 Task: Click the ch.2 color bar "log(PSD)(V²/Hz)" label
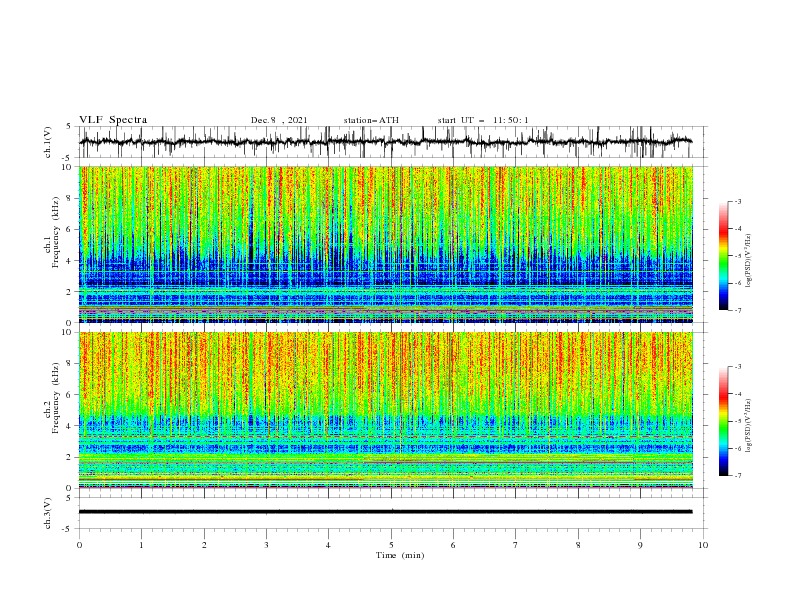pyautogui.click(x=748, y=426)
